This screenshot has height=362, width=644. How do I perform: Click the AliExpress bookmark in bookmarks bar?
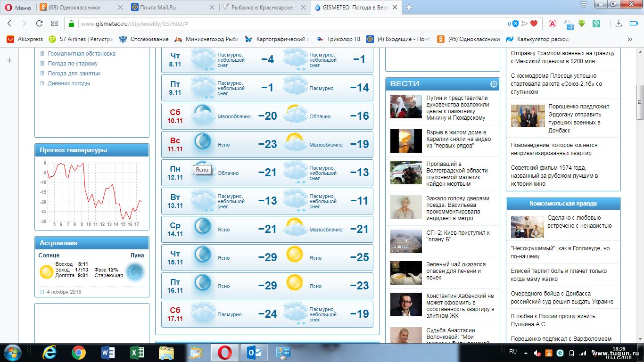coord(25,39)
